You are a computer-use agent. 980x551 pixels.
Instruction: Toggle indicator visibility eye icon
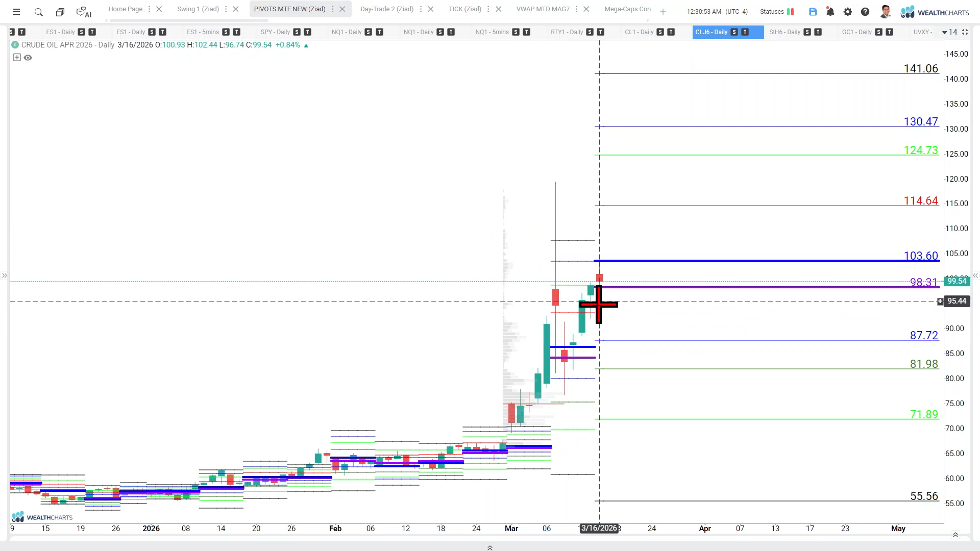[28, 58]
